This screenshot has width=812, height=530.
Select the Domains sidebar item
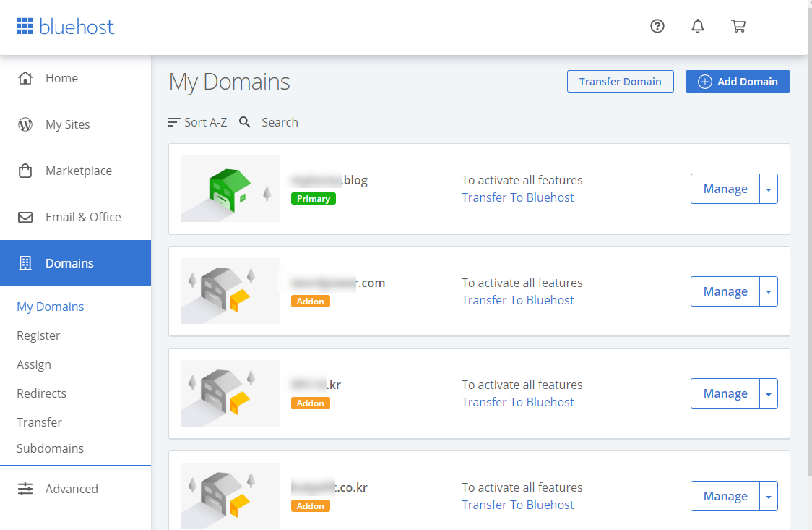point(76,263)
